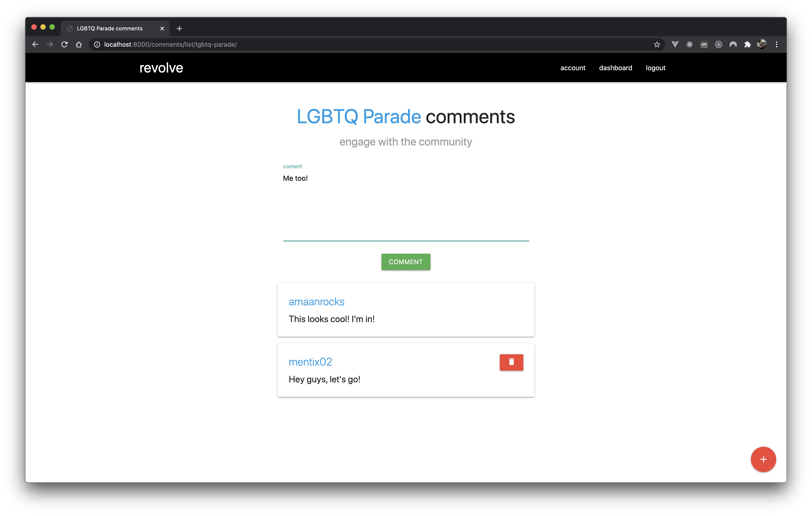Click the browser home icon
Viewport: 812px width, 516px height.
pos(79,44)
